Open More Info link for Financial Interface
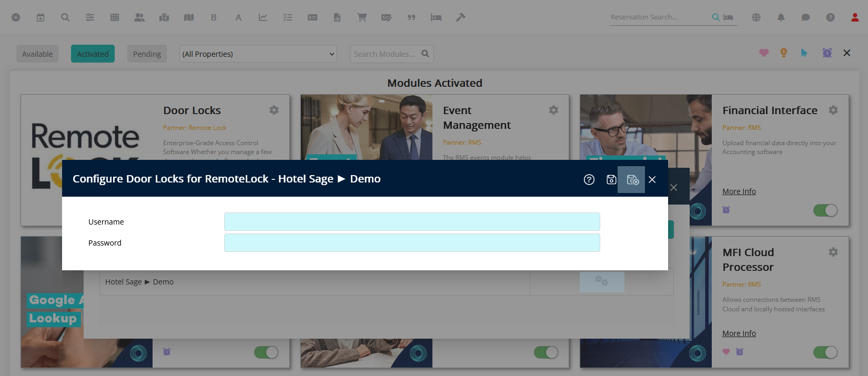Screen dimensions: 868x376 (x=739, y=191)
